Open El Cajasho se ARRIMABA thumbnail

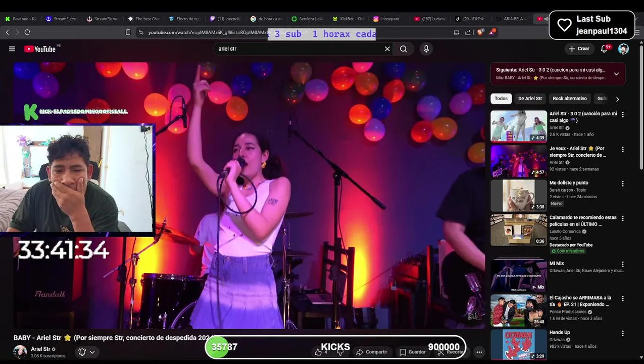tap(519, 310)
